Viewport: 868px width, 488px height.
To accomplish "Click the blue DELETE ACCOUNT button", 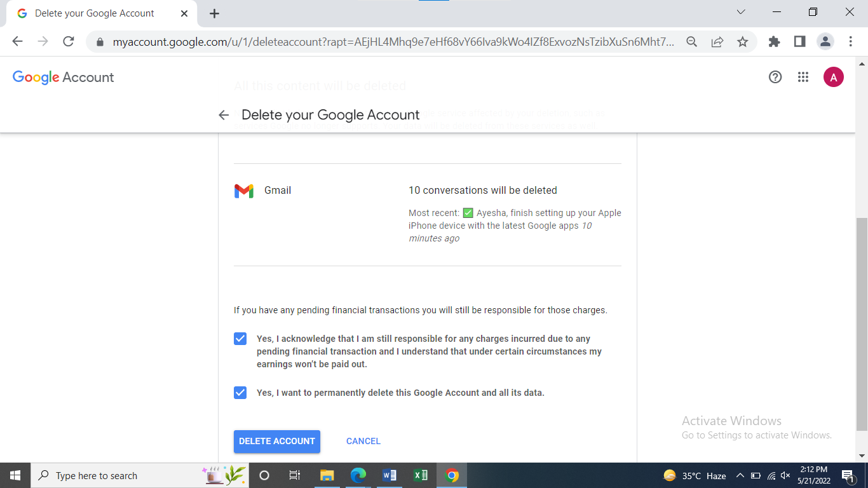I will [277, 441].
